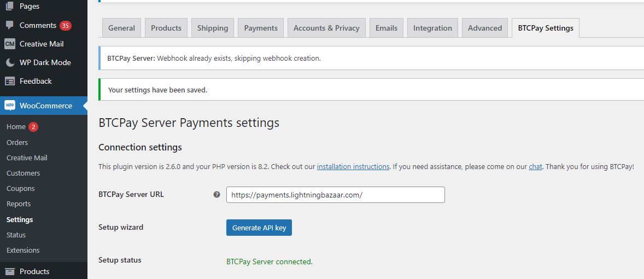Open the Advanced settings tab
644x279 pixels.
point(484,28)
